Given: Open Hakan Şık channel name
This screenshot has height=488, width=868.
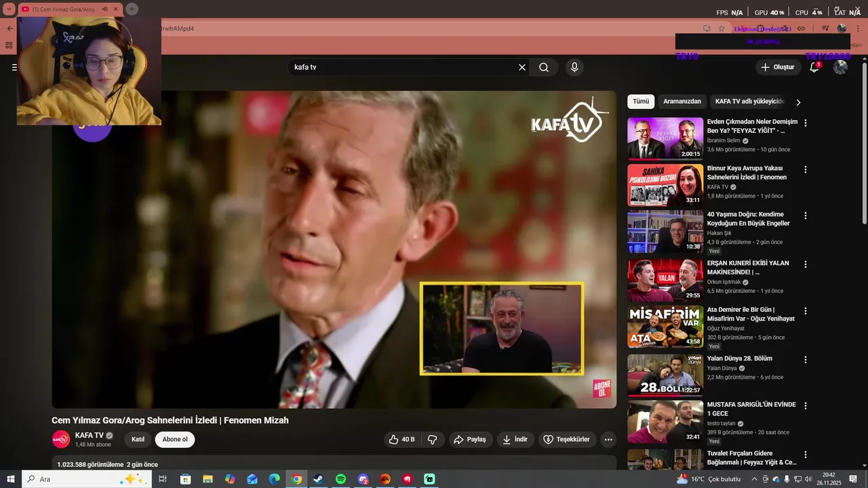Looking at the screenshot, I should click(x=719, y=232).
